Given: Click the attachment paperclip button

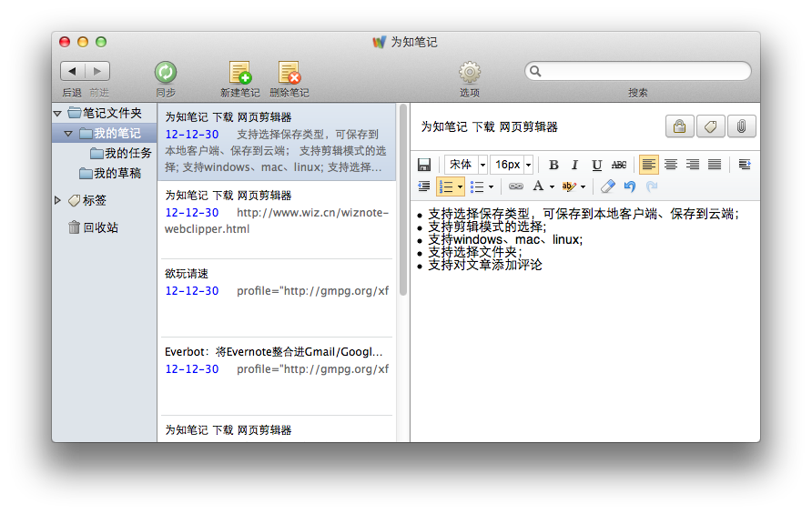Looking at the screenshot, I should (x=742, y=126).
